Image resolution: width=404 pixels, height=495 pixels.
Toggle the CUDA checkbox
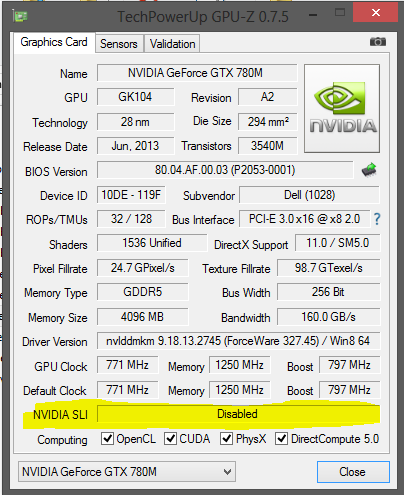click(170, 438)
